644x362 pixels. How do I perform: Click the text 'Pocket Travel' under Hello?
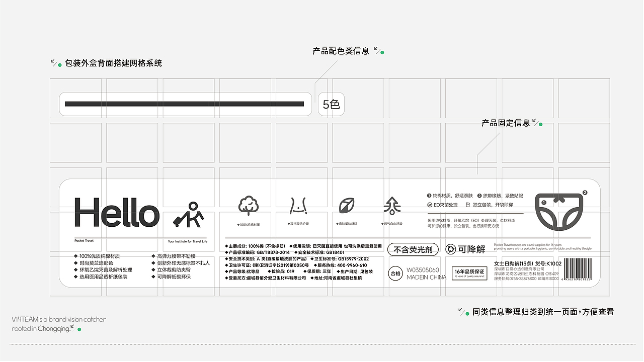84,241
